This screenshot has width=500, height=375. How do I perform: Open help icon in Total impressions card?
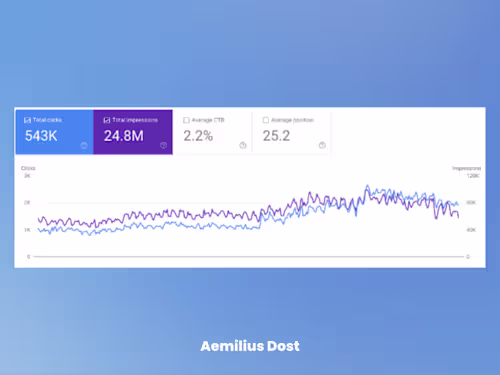pos(163,145)
